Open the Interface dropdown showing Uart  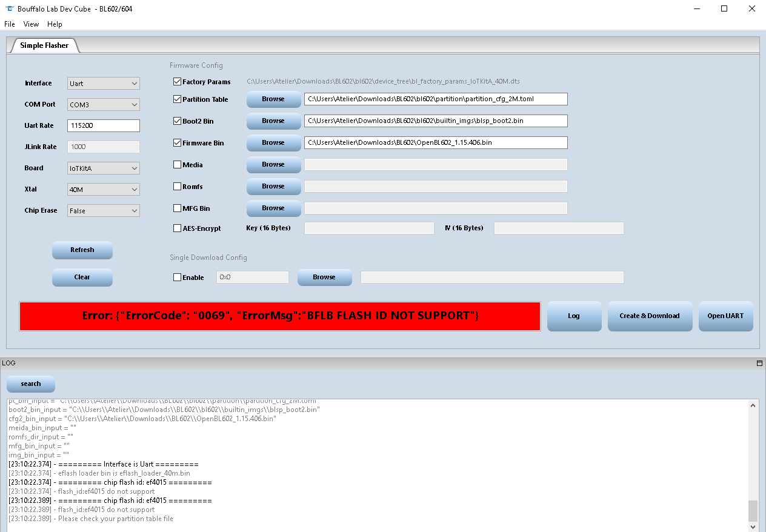point(104,84)
